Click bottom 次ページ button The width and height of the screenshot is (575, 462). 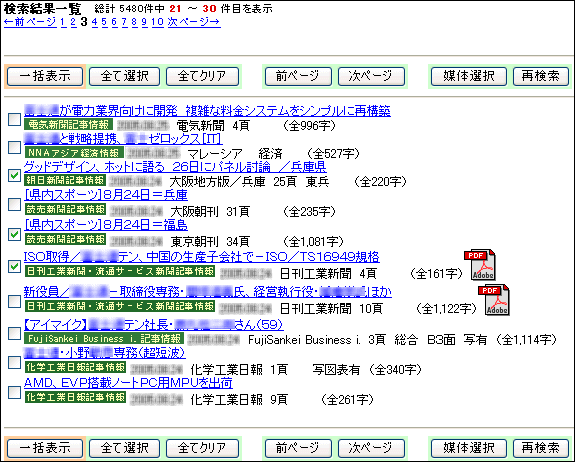click(x=371, y=448)
